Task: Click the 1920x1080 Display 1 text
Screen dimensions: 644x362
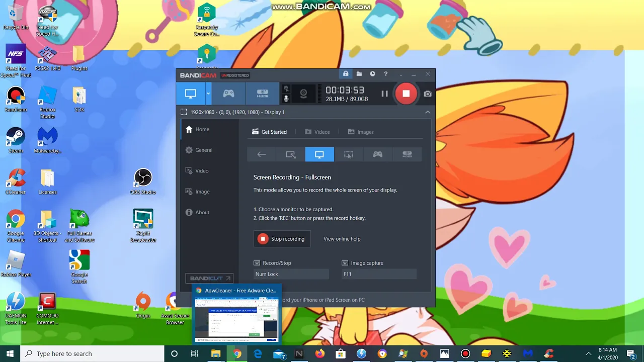Action: [237, 112]
